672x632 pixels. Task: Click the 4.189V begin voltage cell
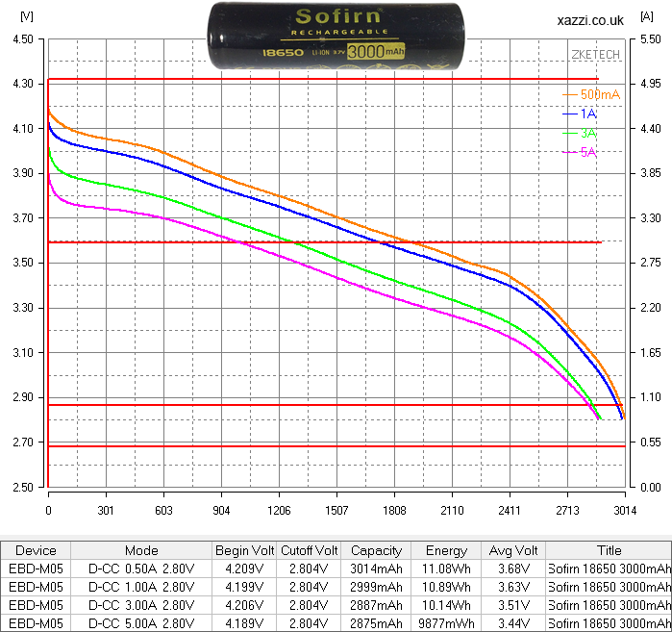245,623
